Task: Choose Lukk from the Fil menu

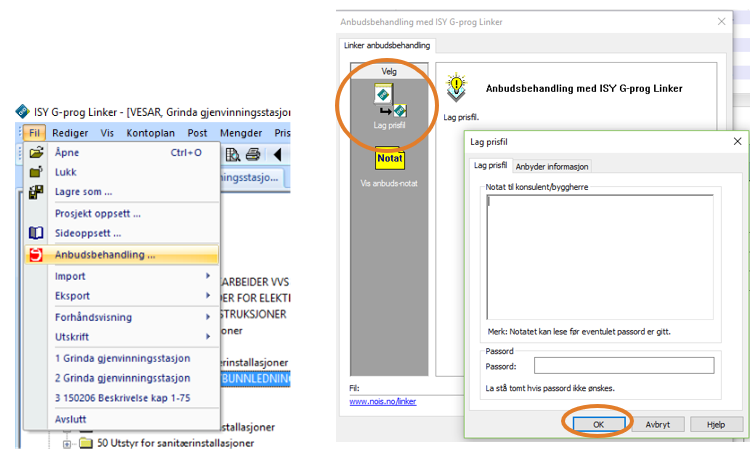Action: click(x=122, y=172)
